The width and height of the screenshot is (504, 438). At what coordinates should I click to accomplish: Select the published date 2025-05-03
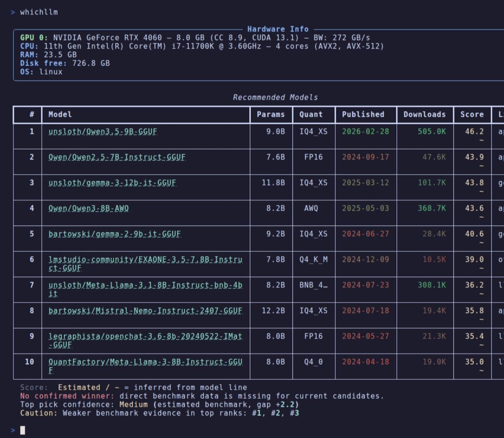coord(366,208)
